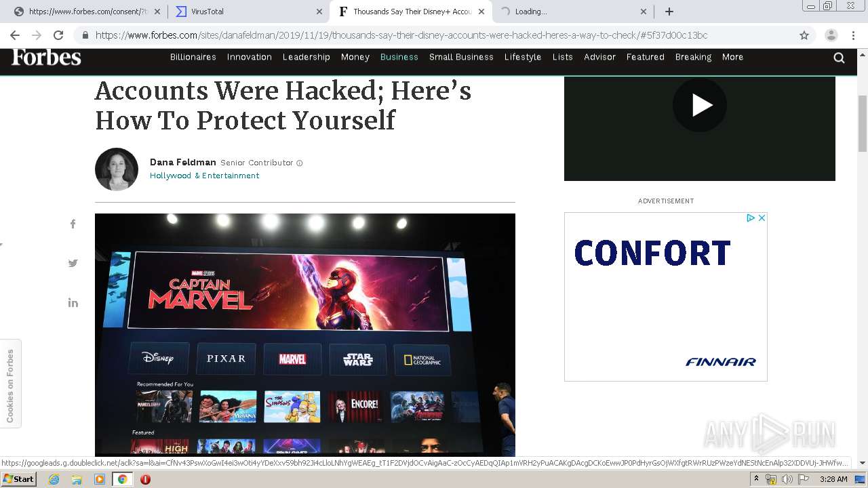Screen dimensions: 868x488
Task: Click the Action Center flag icon
Action: point(804,479)
